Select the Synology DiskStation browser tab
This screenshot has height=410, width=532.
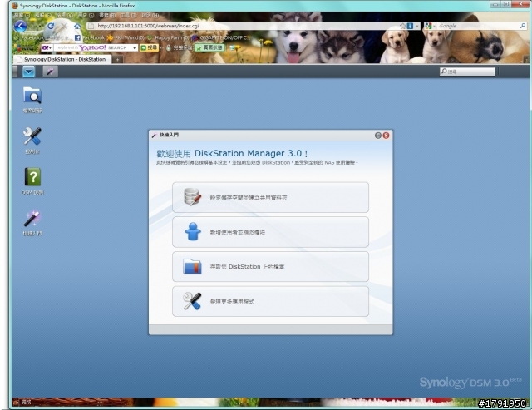62,59
